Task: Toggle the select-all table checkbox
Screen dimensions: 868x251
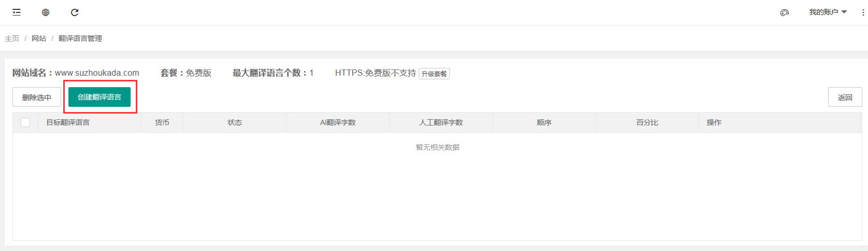Action: point(25,122)
